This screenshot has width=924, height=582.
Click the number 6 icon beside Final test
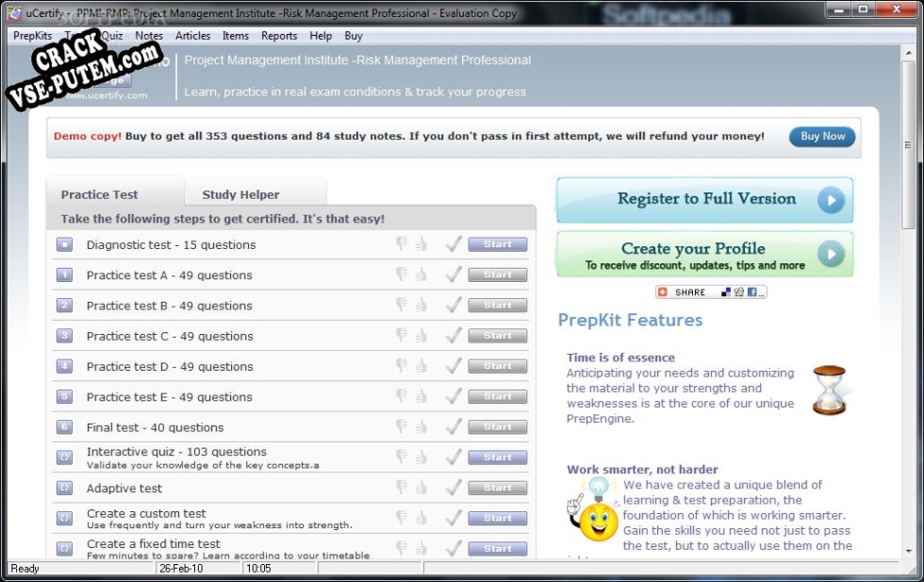64,427
